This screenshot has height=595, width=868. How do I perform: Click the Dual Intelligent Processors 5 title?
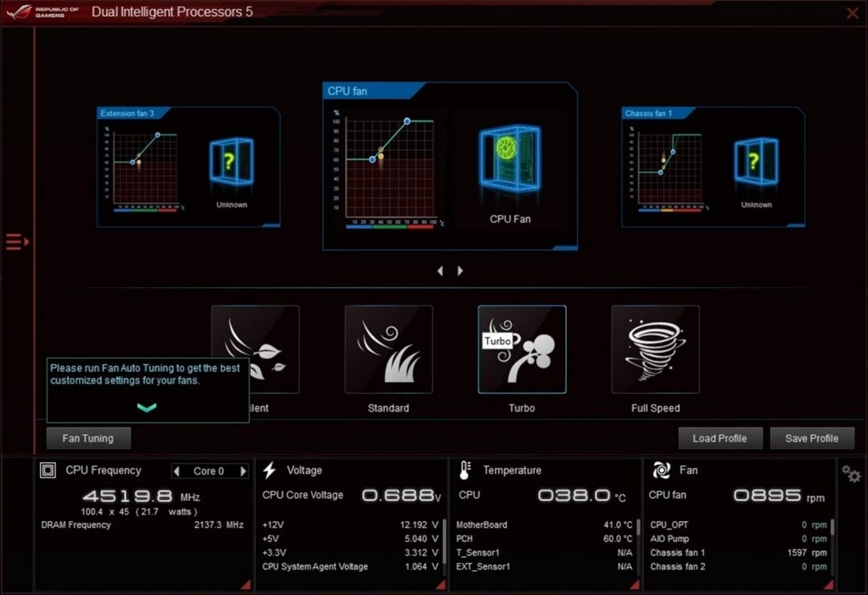(172, 12)
